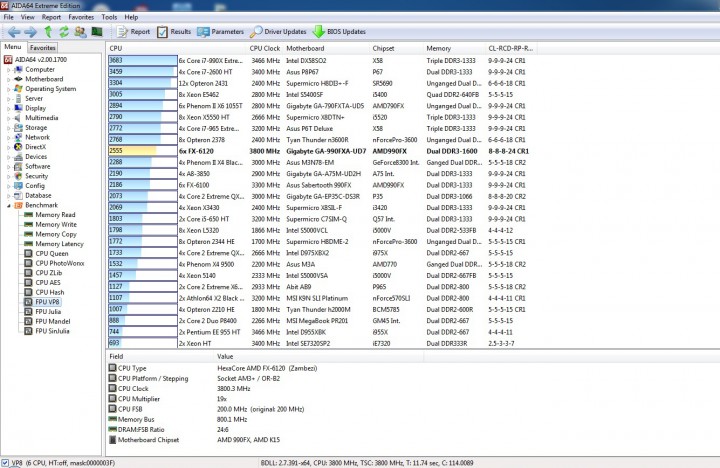Open the users icon in toolbar

click(x=80, y=32)
